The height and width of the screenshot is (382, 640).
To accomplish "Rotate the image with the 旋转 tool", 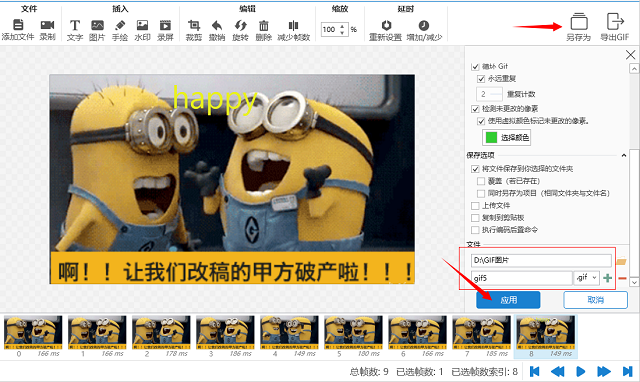I will (240, 25).
